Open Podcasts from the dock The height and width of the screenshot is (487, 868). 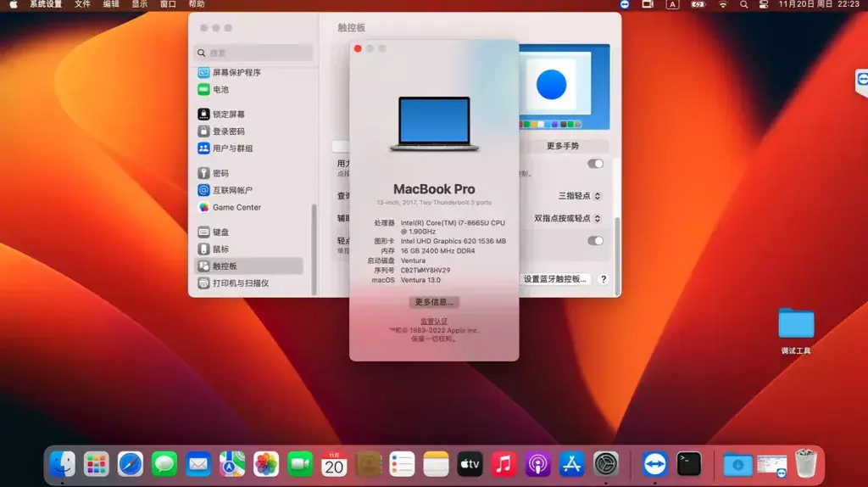(537, 464)
